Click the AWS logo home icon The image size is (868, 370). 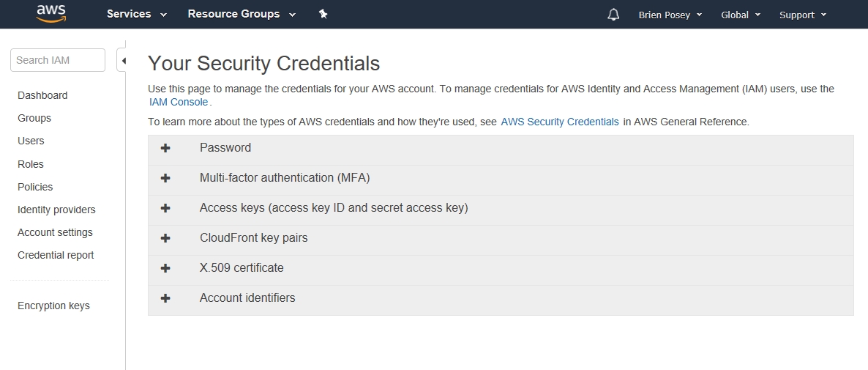tap(51, 14)
